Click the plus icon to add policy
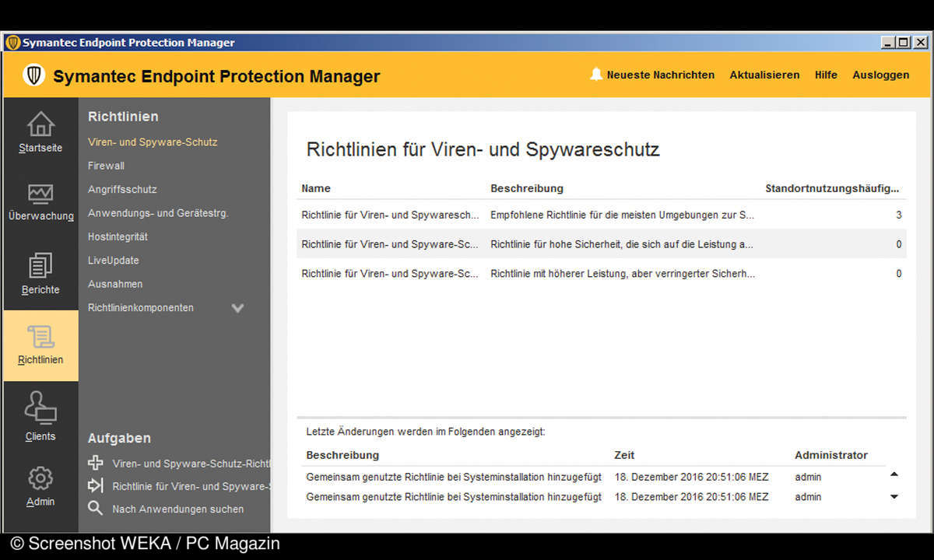 (x=95, y=463)
